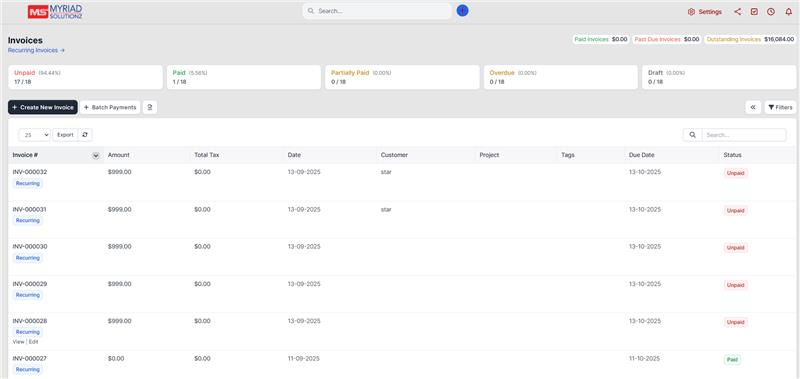Click the magnifier in the top search bar

point(311,11)
